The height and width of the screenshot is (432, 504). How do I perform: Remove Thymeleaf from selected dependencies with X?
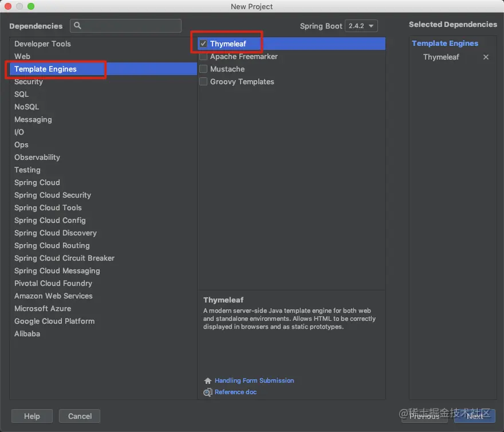[x=486, y=57]
